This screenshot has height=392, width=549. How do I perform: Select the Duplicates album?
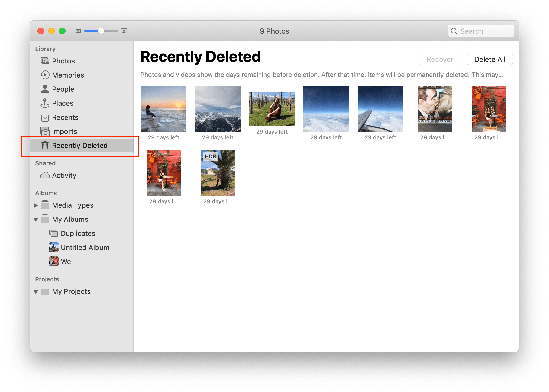[x=77, y=233]
